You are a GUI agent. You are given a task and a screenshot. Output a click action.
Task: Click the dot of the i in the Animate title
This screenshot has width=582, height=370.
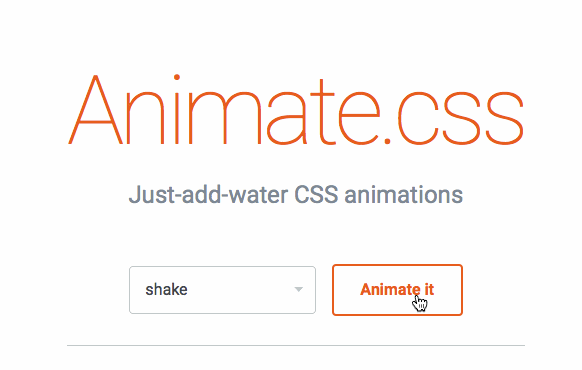[177, 77]
